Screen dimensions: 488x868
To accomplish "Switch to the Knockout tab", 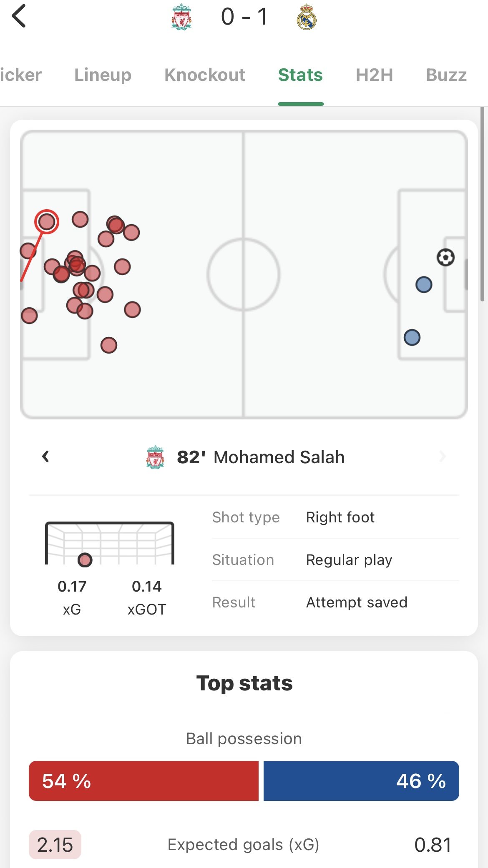I will point(205,75).
